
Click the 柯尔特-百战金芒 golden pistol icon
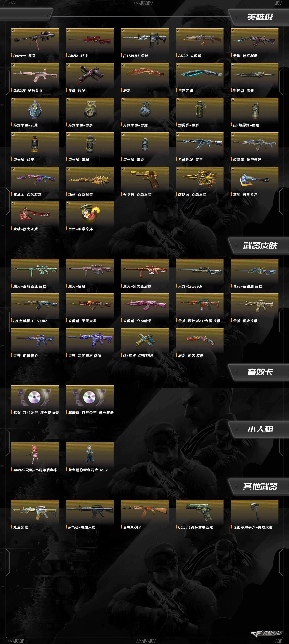(145, 178)
